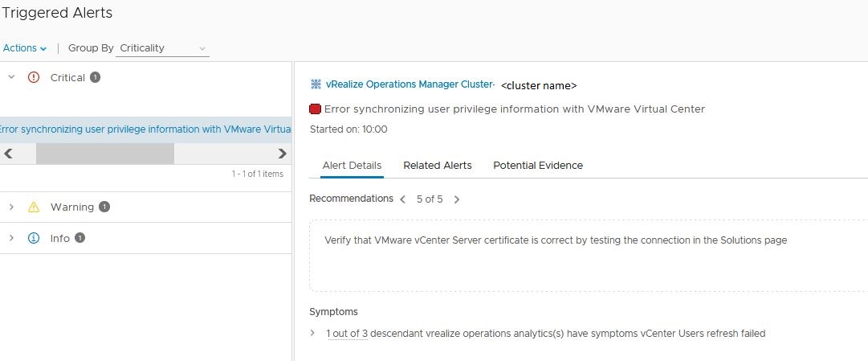Switch to the Alert Details tab
Screen dimensions: 868x361
coord(352,166)
